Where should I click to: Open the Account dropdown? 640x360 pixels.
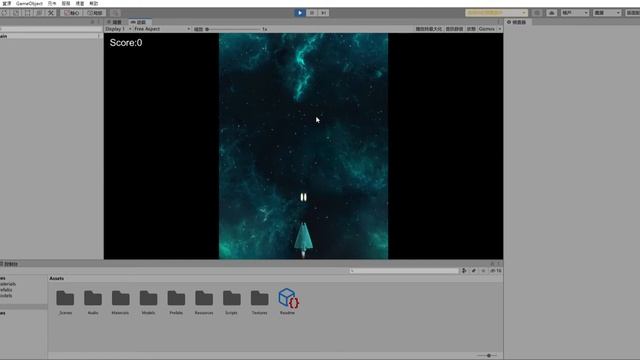[x=575, y=13]
